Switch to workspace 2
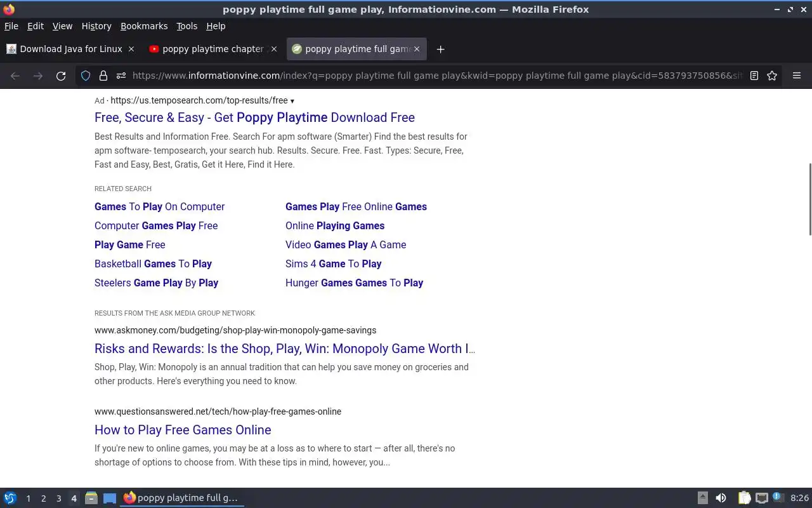Image resolution: width=812 pixels, height=508 pixels. [43, 498]
